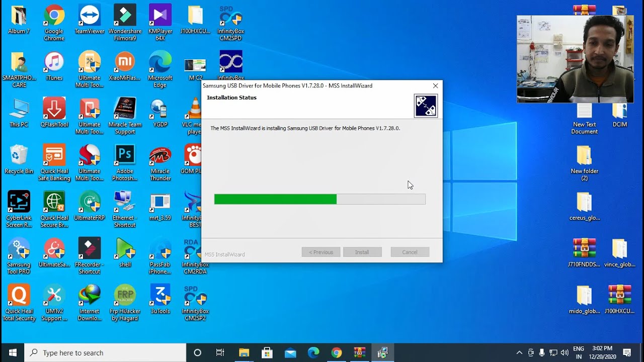Viewport: 644px width, 362px height.
Task: Select the iTunes desktop icon
Action: click(x=54, y=66)
